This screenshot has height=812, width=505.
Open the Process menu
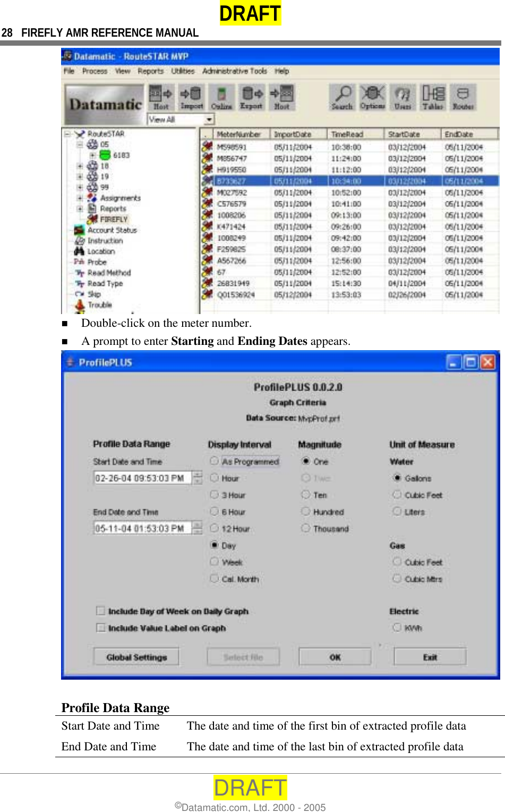pos(95,71)
